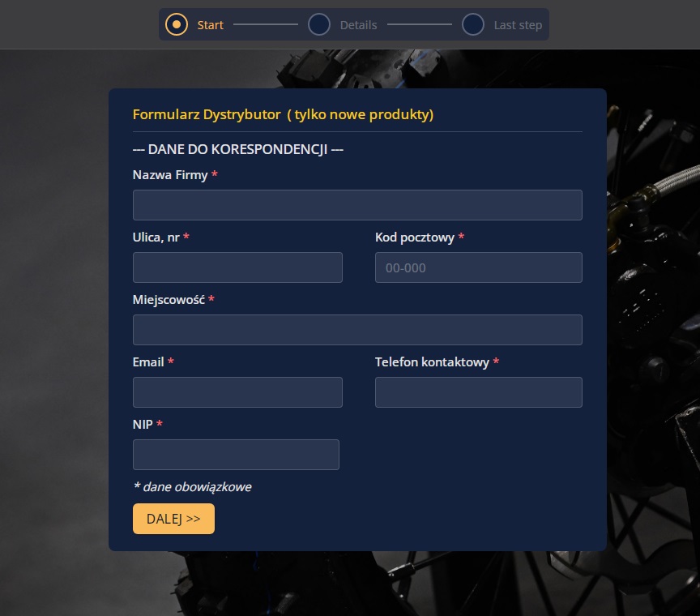Image resolution: width=700 pixels, height=616 pixels.
Task: Click the connector line between Start and Details
Action: click(266, 24)
